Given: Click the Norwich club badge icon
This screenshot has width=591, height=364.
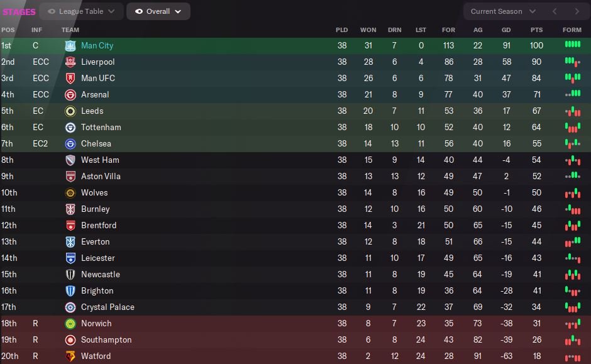Looking at the screenshot, I should point(70,324).
